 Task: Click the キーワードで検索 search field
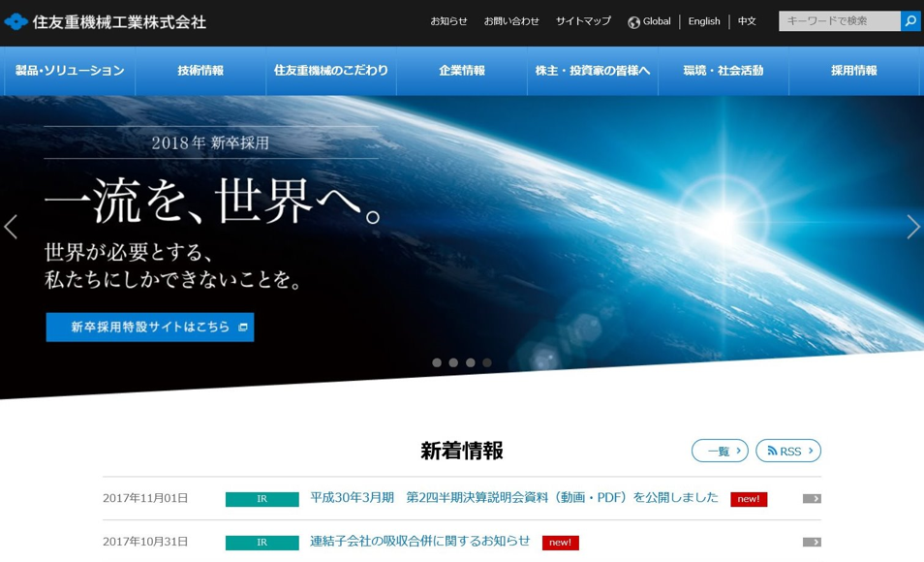(840, 21)
